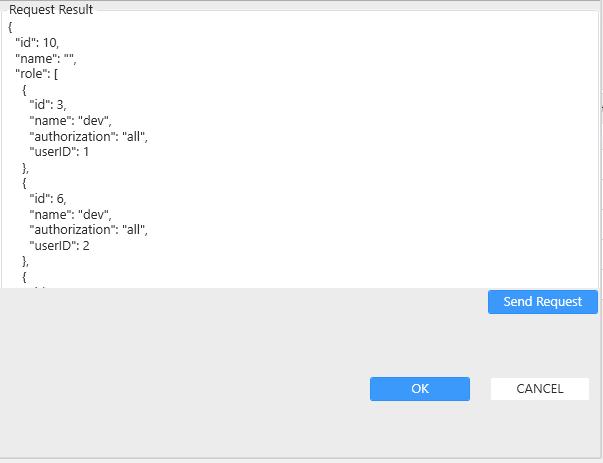Confirm the dialog with OK
This screenshot has height=463, width=603.
coord(419,389)
